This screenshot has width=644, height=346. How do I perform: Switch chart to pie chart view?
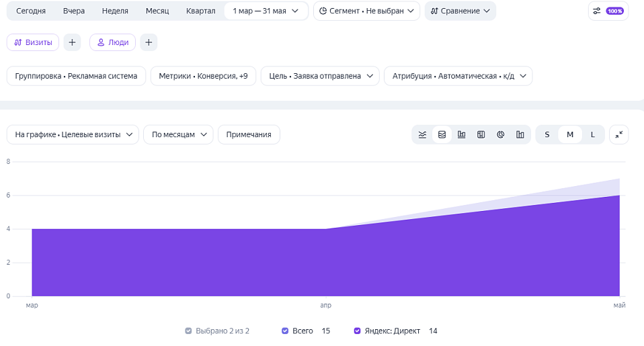pyautogui.click(x=501, y=134)
